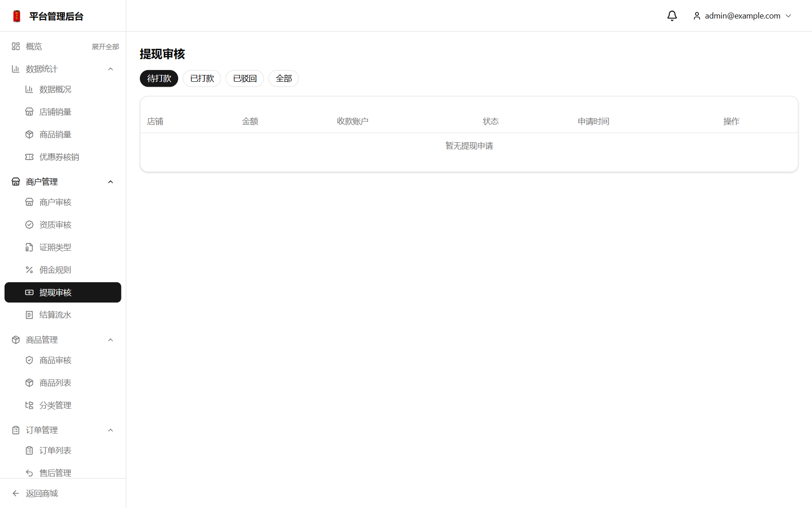This screenshot has height=508, width=812.
Task: Switch to the 已打款 tab
Action: pyautogui.click(x=202, y=79)
